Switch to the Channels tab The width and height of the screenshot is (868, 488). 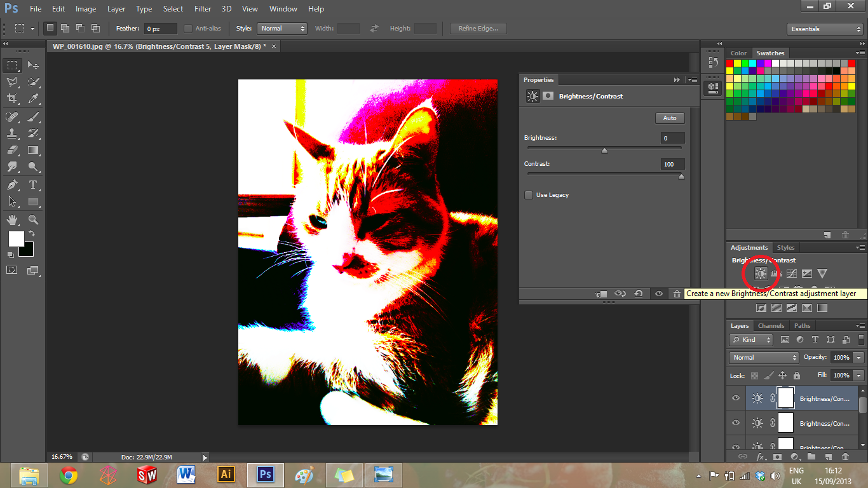pos(771,326)
